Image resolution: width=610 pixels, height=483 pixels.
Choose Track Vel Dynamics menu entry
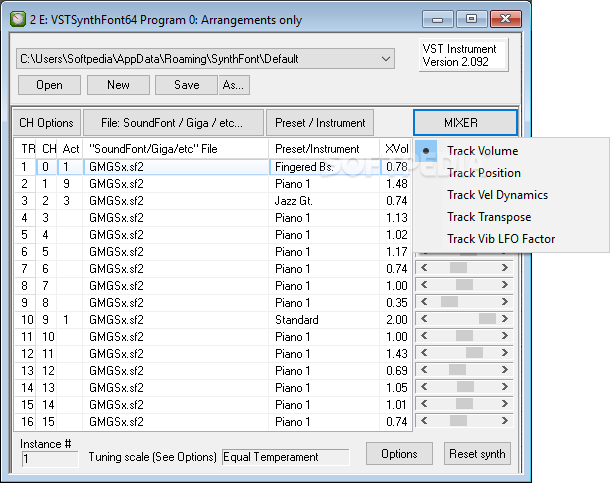tap(511, 195)
